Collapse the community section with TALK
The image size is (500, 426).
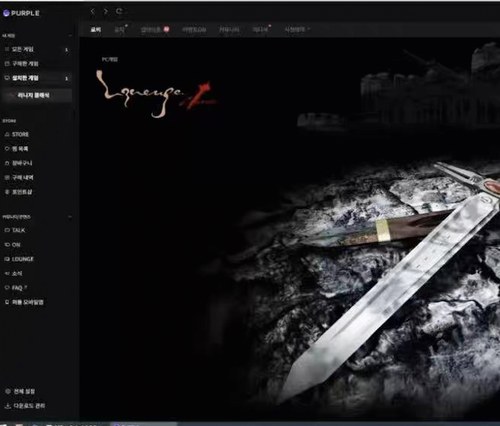[70, 217]
